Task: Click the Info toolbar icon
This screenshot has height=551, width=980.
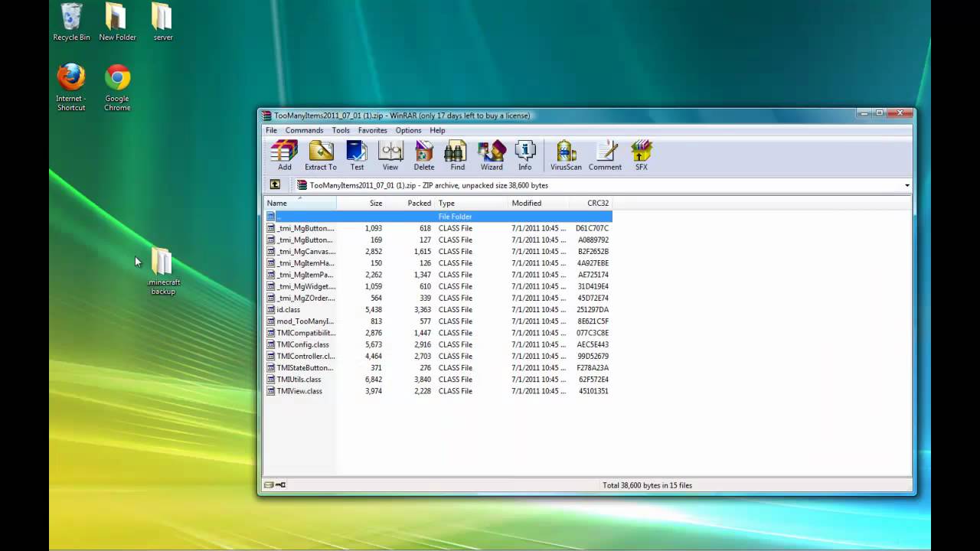Action: click(x=525, y=155)
